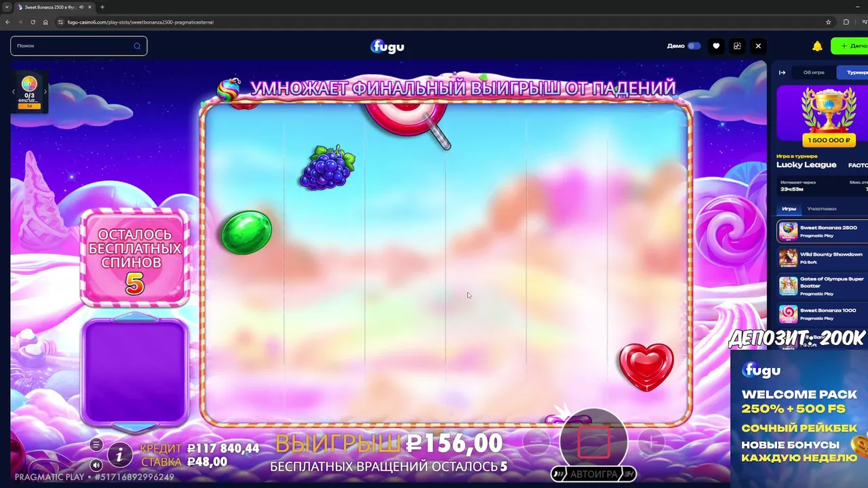Add the game to favorites with the heart icon
The height and width of the screenshot is (488, 868).
[x=716, y=46]
